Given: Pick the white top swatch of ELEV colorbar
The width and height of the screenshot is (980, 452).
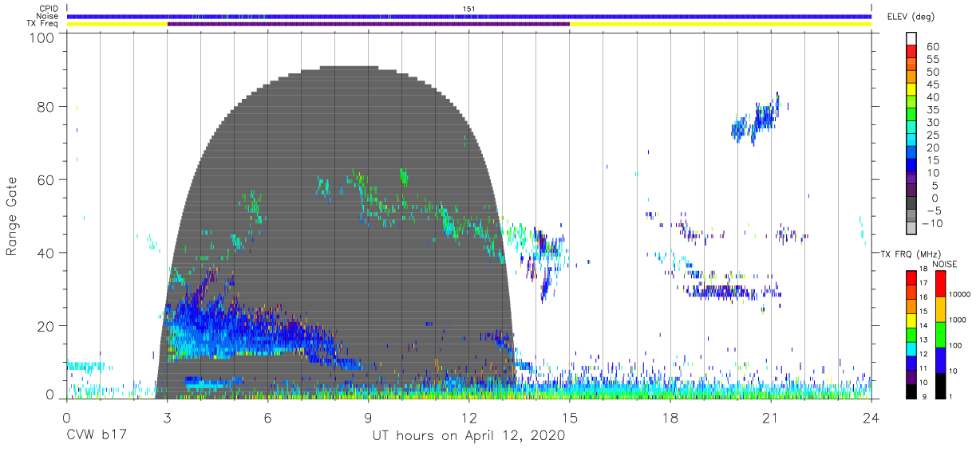Looking at the screenshot, I should click(911, 38).
